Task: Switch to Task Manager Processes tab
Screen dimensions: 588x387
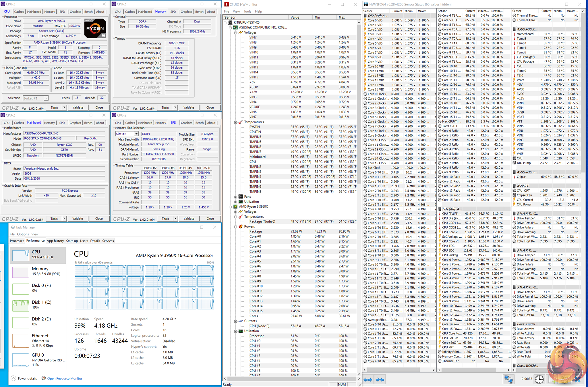Action: tap(17, 241)
